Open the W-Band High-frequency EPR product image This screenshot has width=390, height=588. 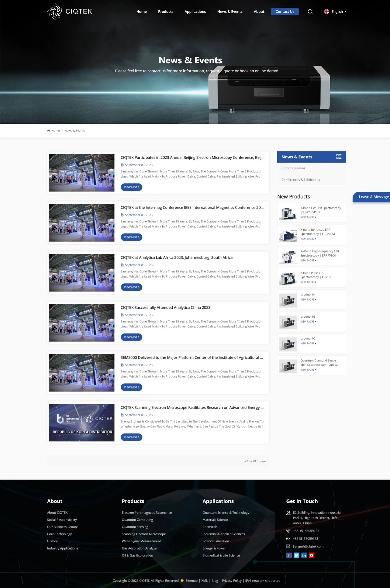[x=288, y=256]
